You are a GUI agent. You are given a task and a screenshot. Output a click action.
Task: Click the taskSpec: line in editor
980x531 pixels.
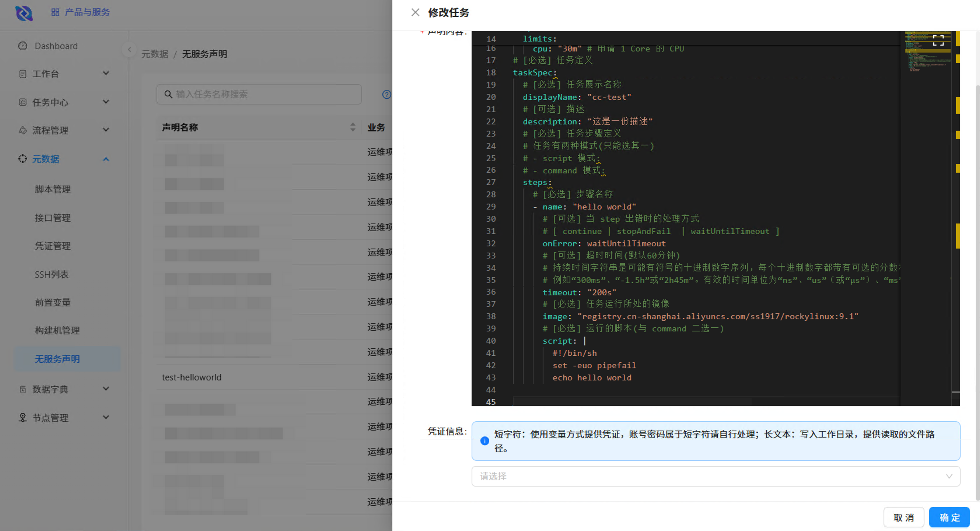click(535, 72)
